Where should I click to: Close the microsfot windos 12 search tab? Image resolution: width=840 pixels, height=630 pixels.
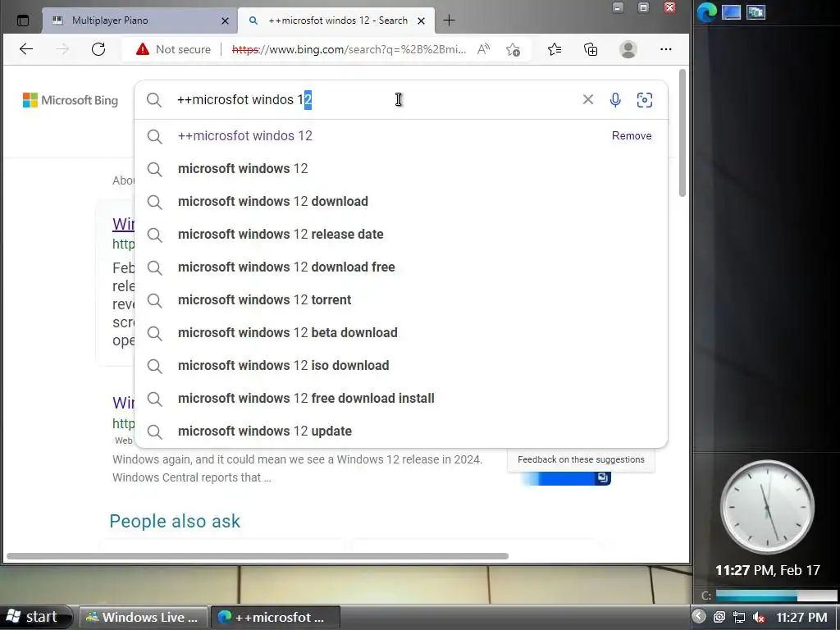421,21
